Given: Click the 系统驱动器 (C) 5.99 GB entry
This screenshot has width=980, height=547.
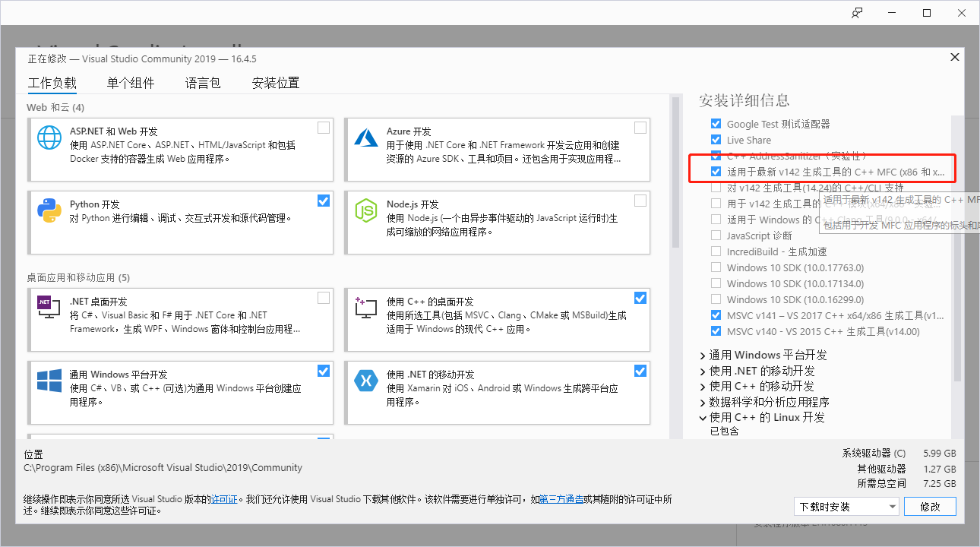Looking at the screenshot, I should point(899,453).
